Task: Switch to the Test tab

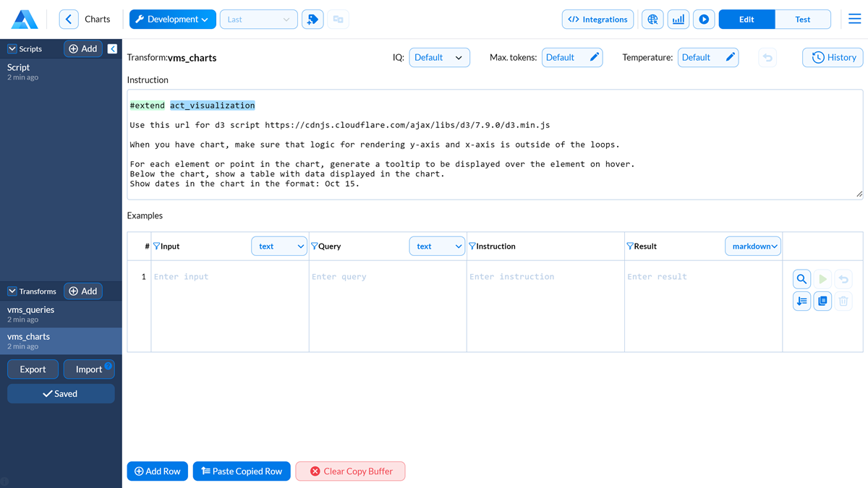Action: click(x=802, y=20)
